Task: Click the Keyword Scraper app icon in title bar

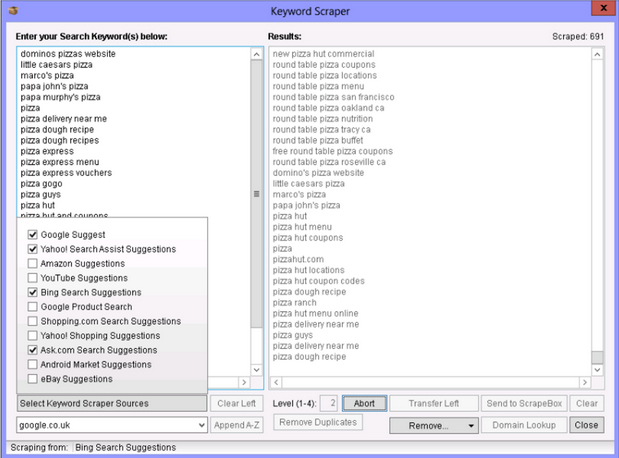Action: (13, 11)
